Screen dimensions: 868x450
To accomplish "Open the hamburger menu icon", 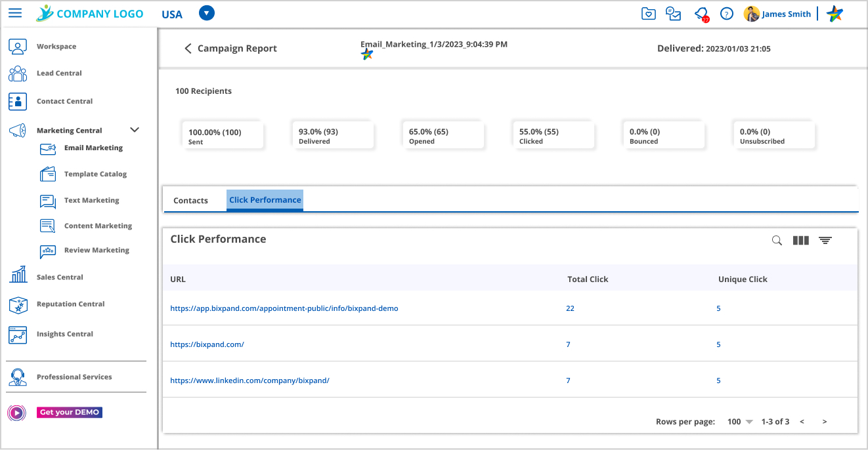I will click(15, 13).
